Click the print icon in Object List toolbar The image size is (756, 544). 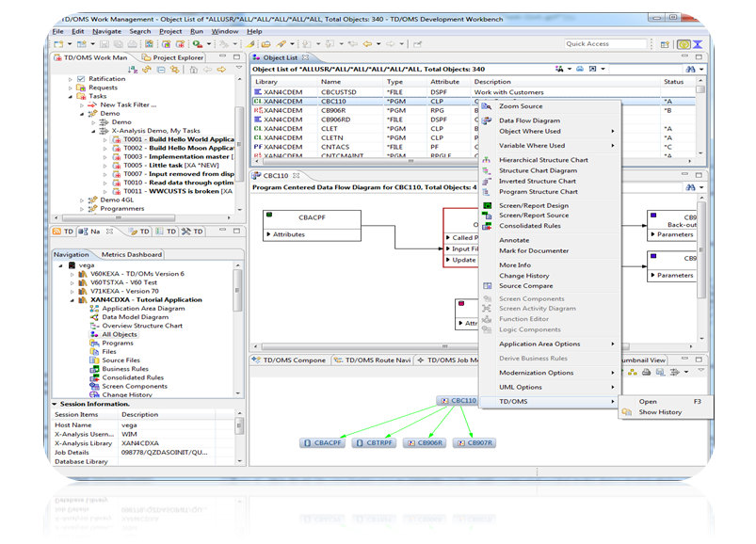tap(580, 69)
